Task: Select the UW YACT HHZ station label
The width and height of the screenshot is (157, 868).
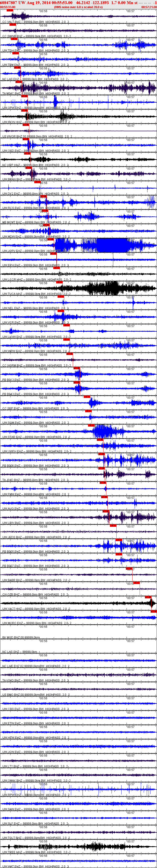Action: click(36, 609)
